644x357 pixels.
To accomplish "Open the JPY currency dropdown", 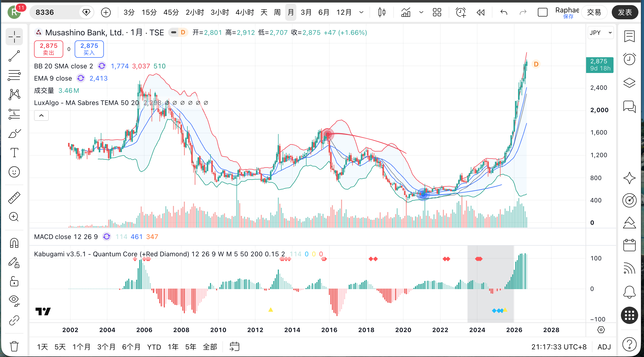I will click(601, 33).
